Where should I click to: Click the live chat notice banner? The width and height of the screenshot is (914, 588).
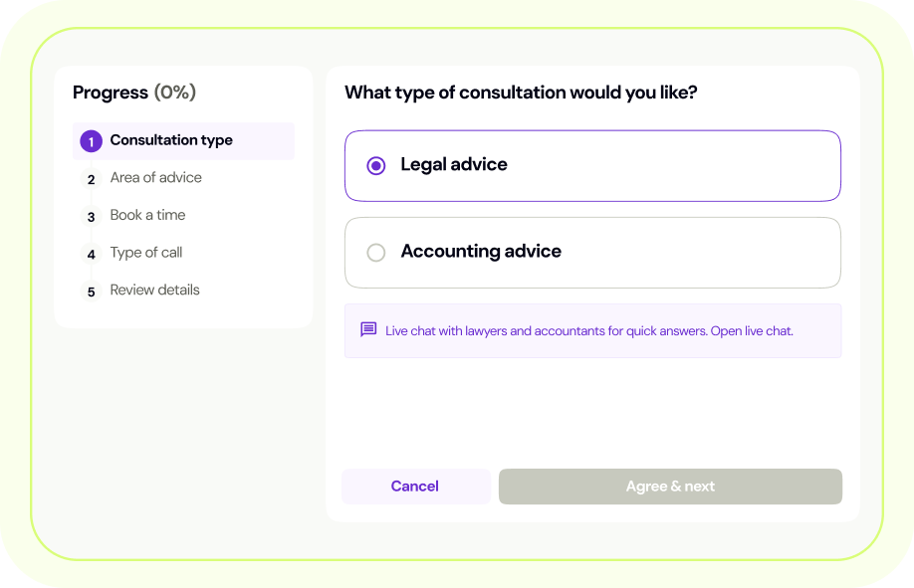click(592, 329)
